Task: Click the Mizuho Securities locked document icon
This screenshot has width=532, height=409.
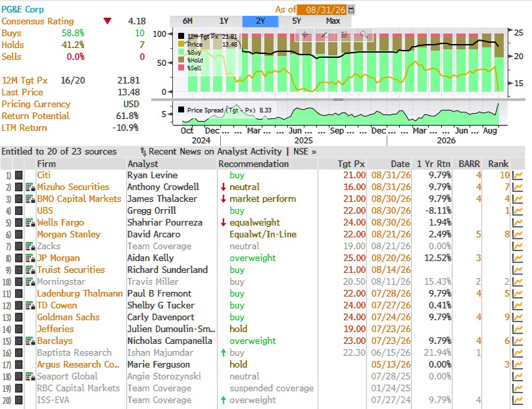Action: 30,187
